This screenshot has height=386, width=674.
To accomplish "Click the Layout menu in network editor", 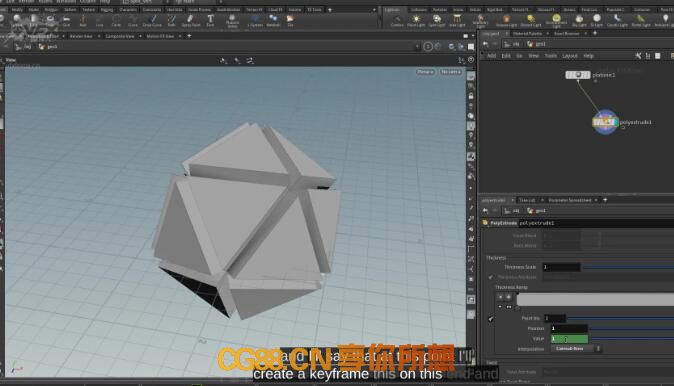I will pyautogui.click(x=570, y=56).
